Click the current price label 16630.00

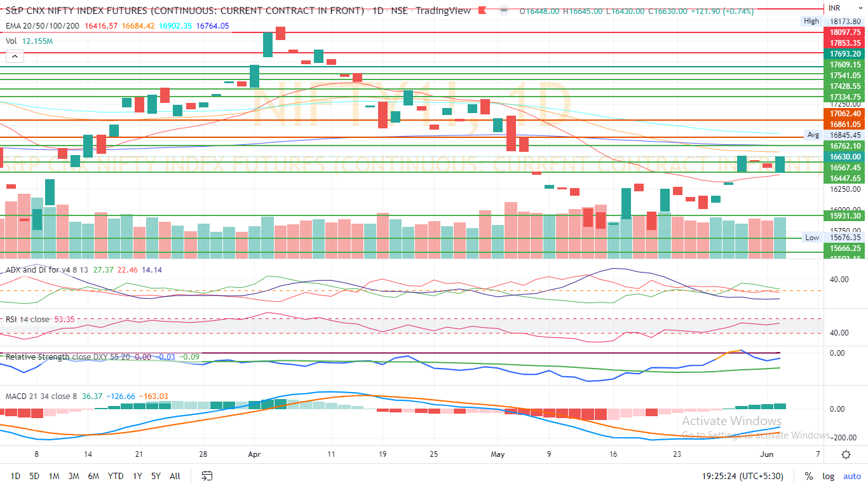(844, 156)
